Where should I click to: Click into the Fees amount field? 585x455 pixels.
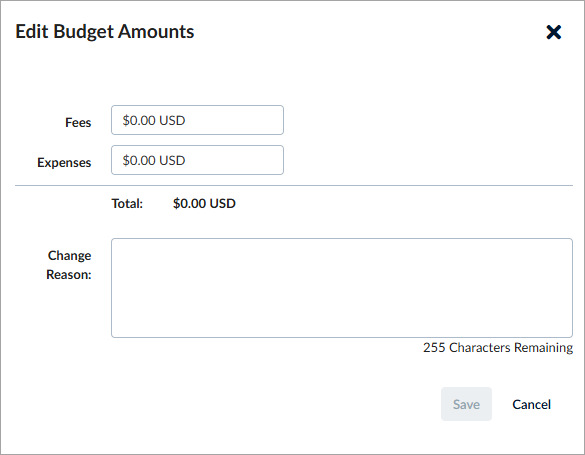click(x=197, y=120)
